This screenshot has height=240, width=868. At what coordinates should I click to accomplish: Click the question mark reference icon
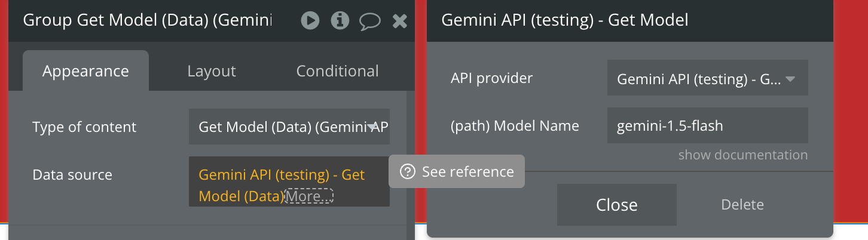pos(408,172)
